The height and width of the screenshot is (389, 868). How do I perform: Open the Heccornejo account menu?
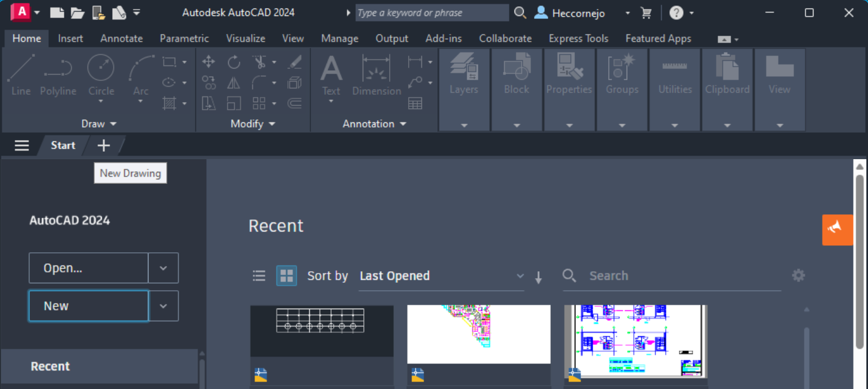(582, 13)
